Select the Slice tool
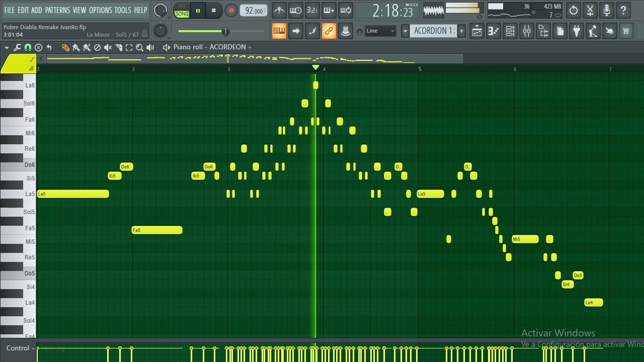 click(118, 47)
